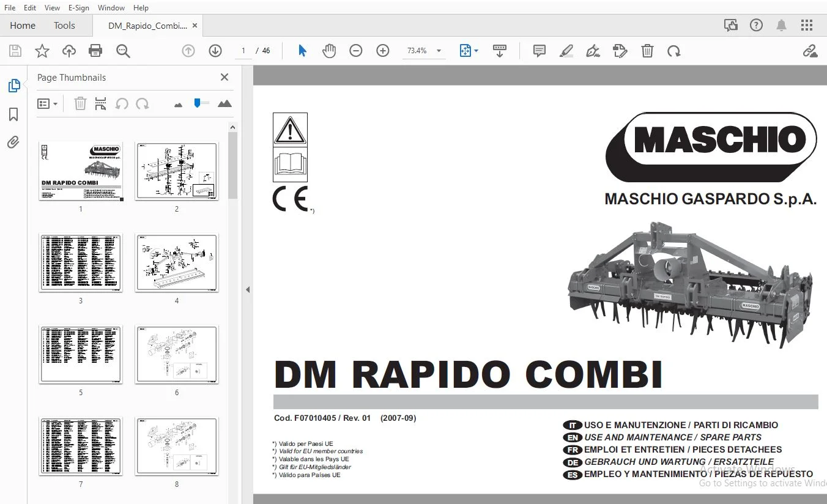Print the document
Viewport: 827px width, 504px height.
point(95,51)
